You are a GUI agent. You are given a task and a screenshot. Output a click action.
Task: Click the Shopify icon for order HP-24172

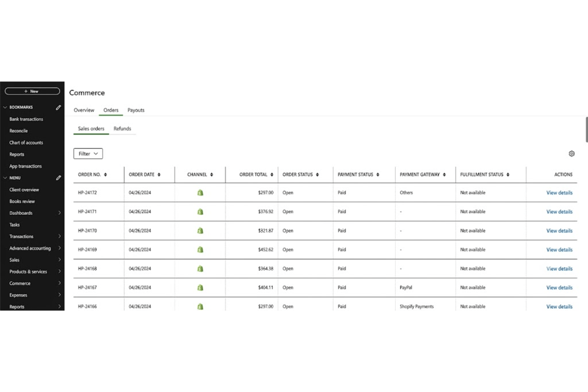click(x=200, y=193)
